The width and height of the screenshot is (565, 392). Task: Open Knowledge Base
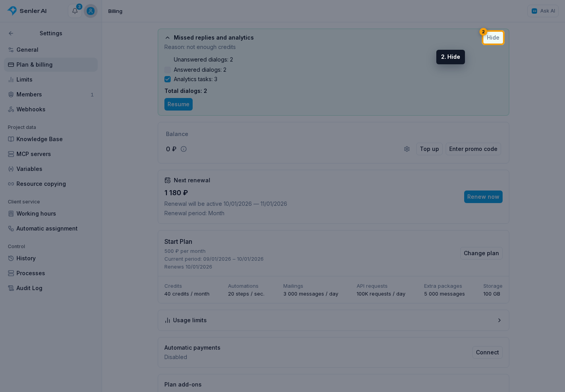[51, 139]
